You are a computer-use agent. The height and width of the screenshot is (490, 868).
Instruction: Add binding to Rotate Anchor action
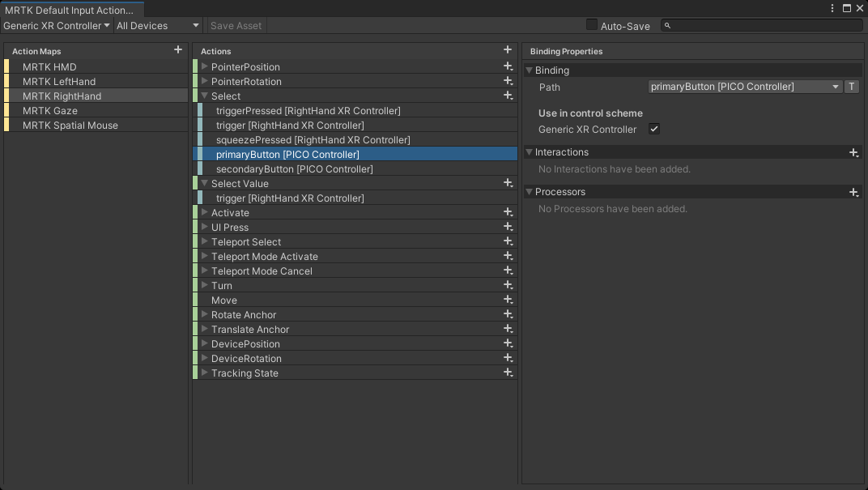tap(508, 314)
